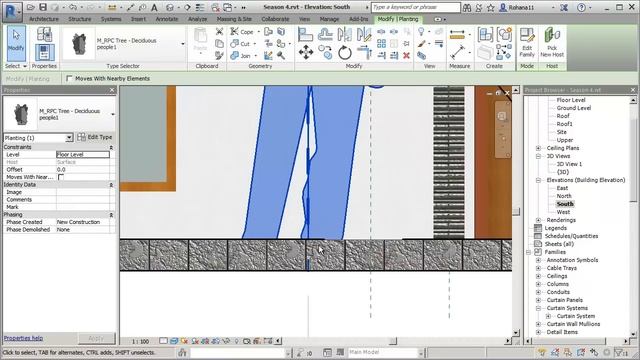Click the Aligned Dimension measure icon

click(457, 35)
